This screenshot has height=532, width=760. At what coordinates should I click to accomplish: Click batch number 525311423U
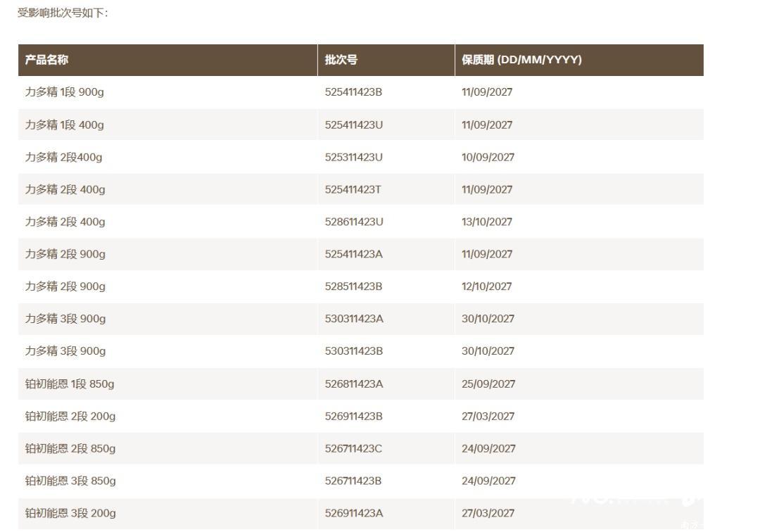click(354, 157)
